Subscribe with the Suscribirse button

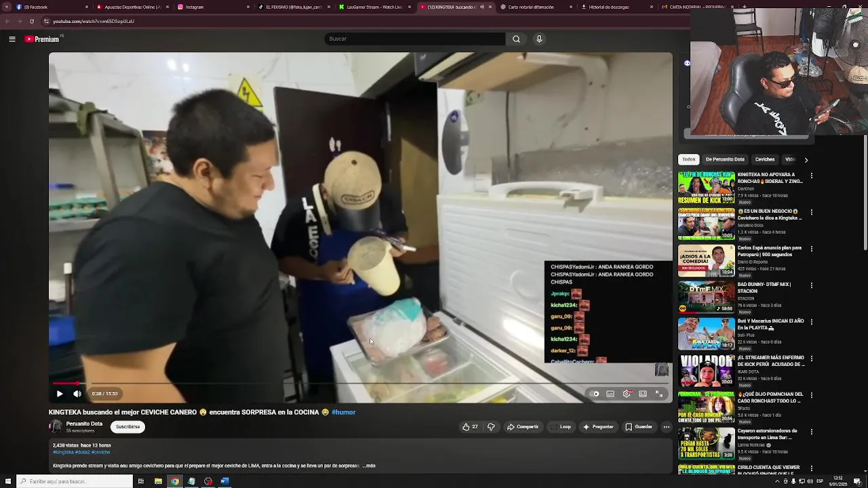click(x=127, y=427)
